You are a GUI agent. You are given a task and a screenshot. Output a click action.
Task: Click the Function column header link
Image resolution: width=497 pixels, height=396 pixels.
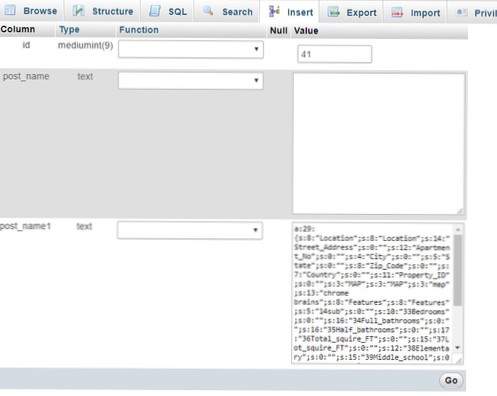139,30
